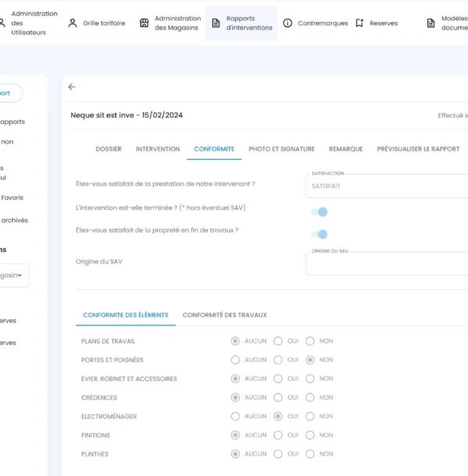Select the CONFORMITE tab

(214, 149)
